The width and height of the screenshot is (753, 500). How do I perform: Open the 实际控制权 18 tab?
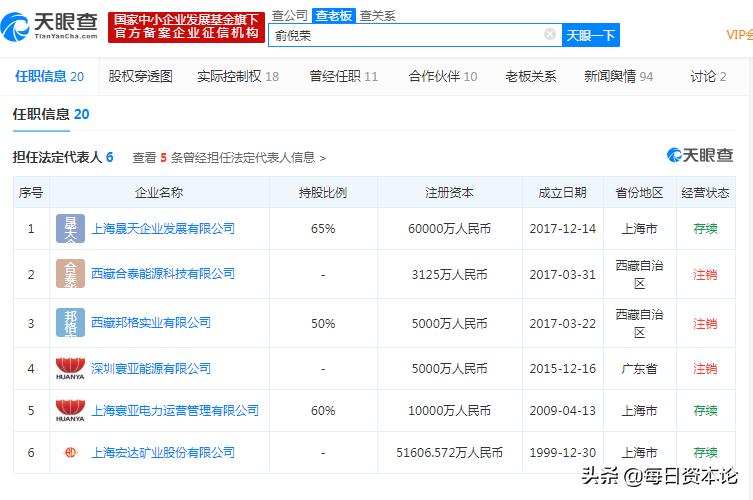238,76
